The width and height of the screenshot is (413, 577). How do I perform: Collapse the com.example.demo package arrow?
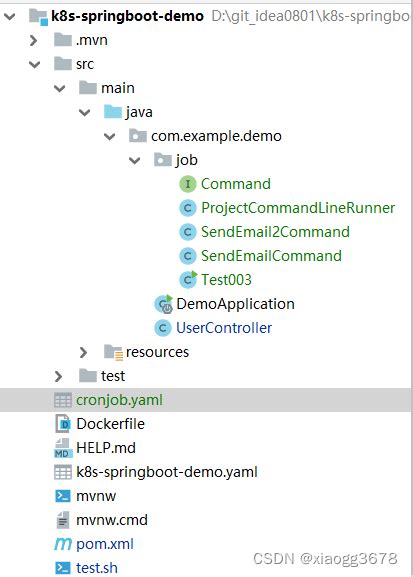tap(110, 137)
